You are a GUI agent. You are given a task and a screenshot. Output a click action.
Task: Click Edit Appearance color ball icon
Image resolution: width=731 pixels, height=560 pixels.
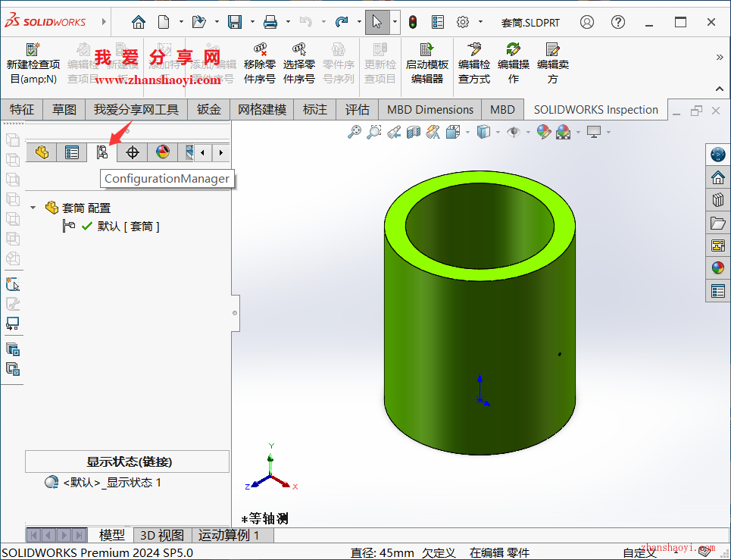pos(544,133)
